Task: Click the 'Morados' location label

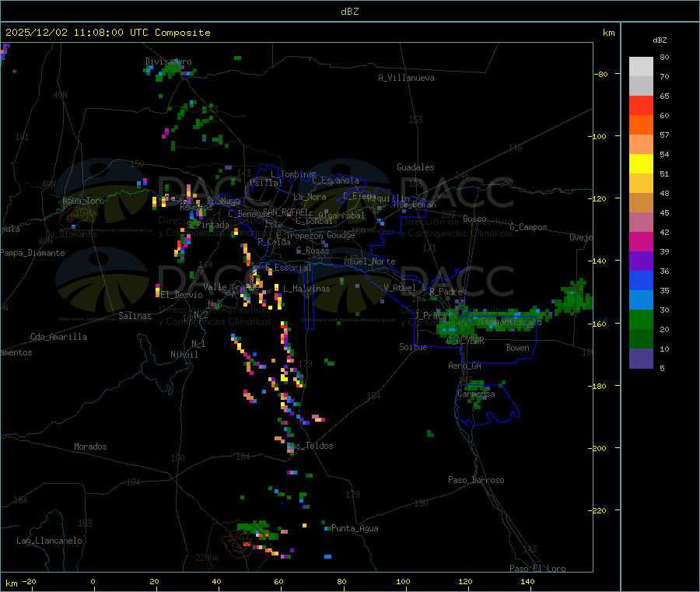Action: point(91,447)
